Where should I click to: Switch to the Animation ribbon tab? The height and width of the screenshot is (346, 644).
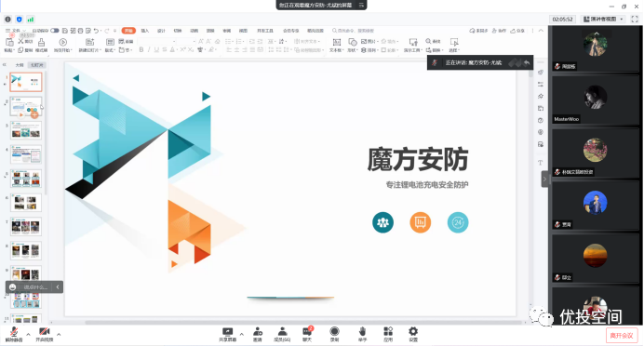[x=194, y=31]
